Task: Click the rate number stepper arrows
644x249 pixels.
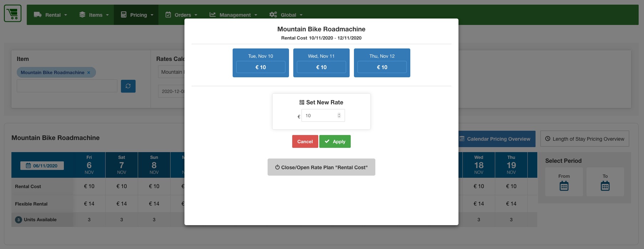Action: click(339, 115)
